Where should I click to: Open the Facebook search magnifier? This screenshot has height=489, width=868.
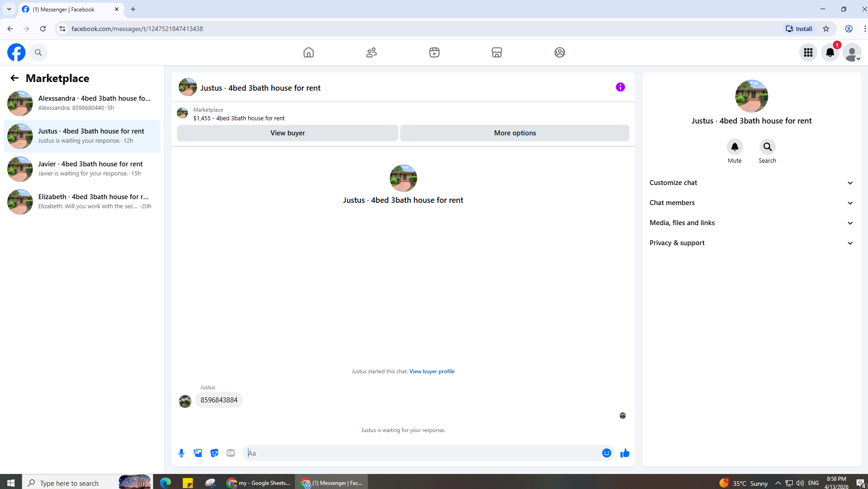tap(38, 52)
